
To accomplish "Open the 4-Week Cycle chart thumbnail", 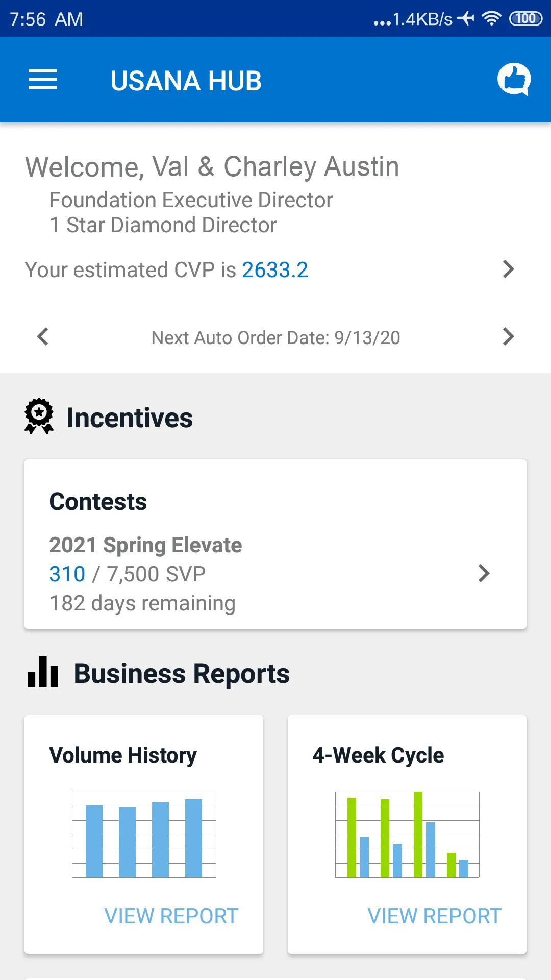I will (x=407, y=835).
